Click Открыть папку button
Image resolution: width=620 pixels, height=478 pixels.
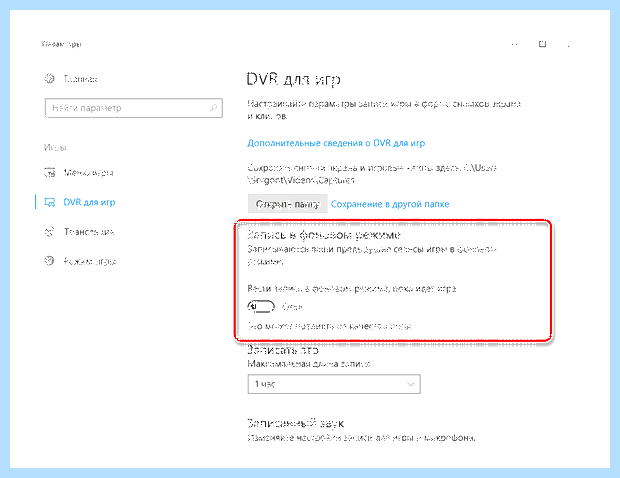[x=287, y=204]
